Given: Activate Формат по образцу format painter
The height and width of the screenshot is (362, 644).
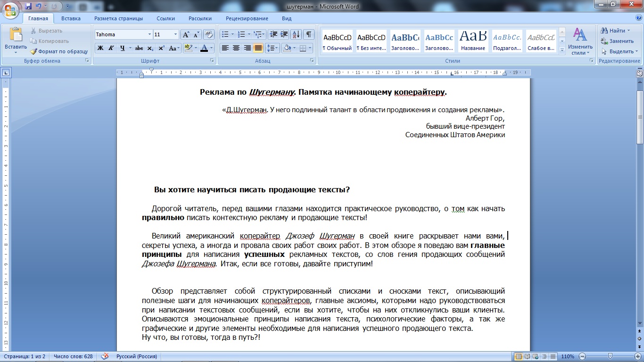Looking at the screenshot, I should tap(59, 51).
